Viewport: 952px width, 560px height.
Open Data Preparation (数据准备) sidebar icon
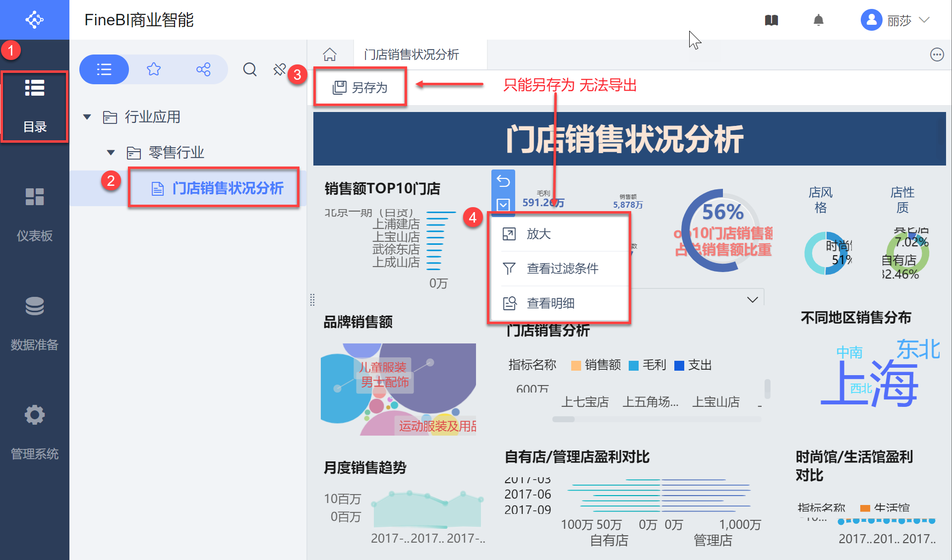(34, 306)
